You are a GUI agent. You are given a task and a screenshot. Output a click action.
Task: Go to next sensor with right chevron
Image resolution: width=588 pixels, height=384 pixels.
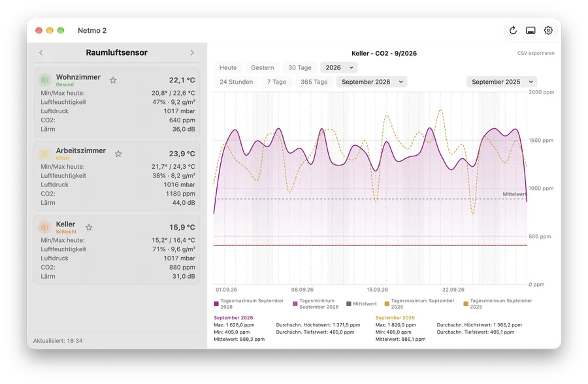coord(192,52)
